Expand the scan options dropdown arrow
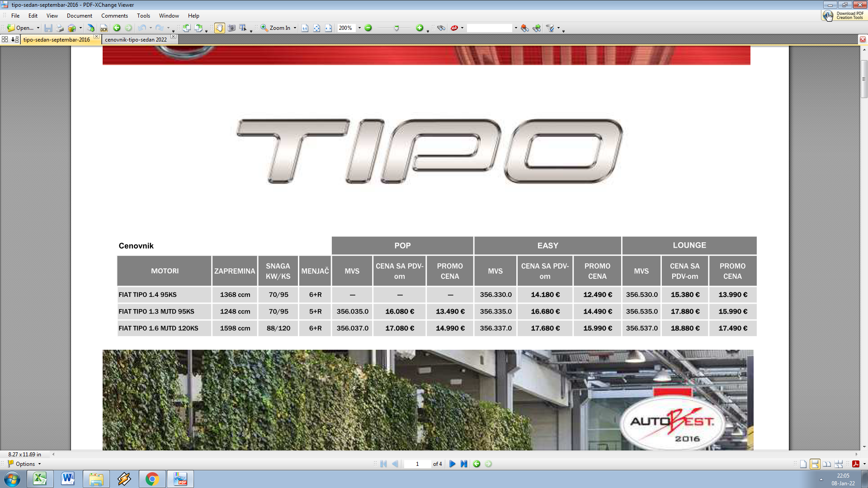This screenshot has width=868, height=488. (80, 28)
